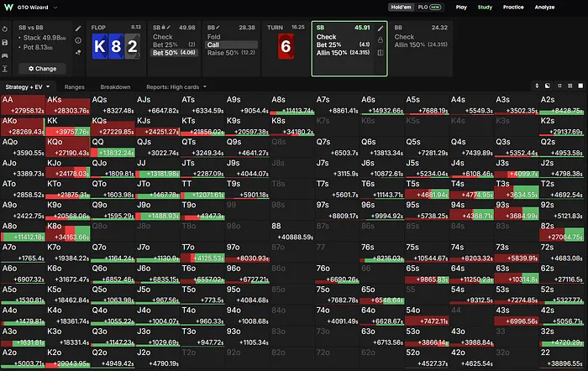Viewport: 588px width, 371px height.
Task: Select the 22 hand cell
Action: [x=562, y=358]
